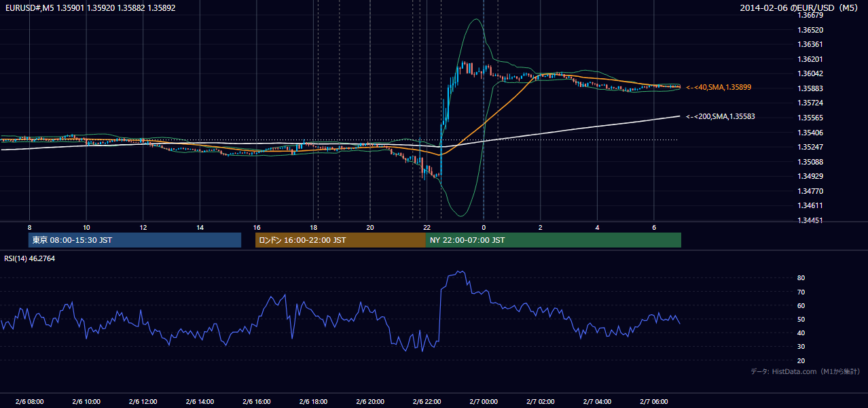Image resolution: width=868 pixels, height=408 pixels.
Task: Click price axis value 1.35883
Action: pyautogui.click(x=810, y=88)
